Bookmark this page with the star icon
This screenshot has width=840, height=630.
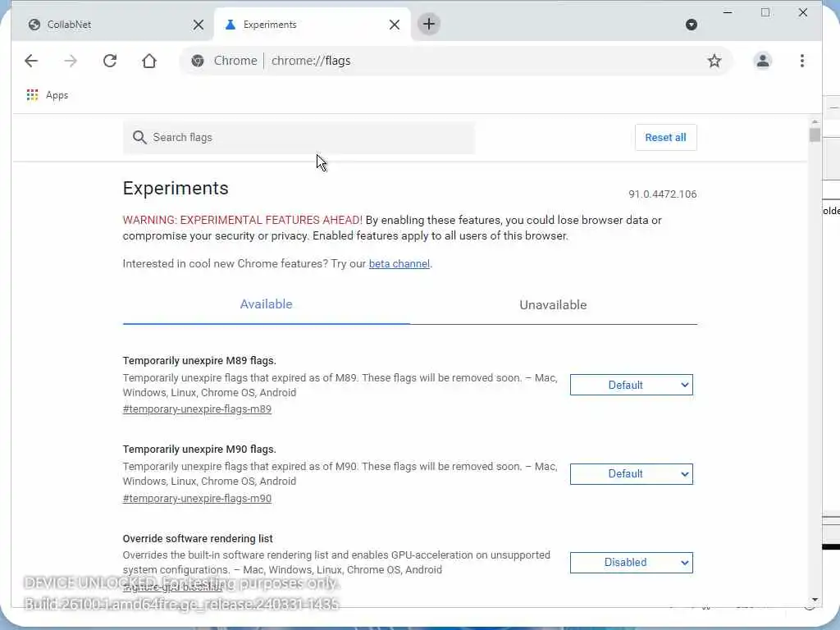(714, 61)
